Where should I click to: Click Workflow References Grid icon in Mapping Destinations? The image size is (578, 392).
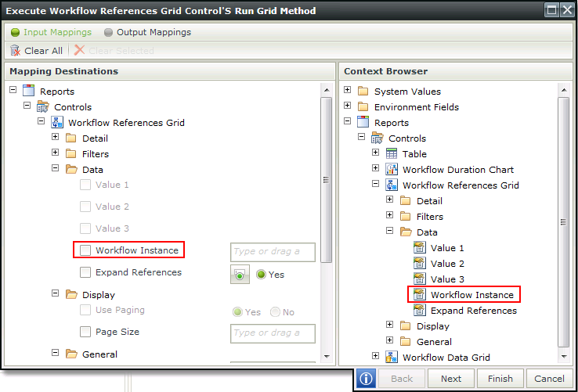click(x=56, y=122)
